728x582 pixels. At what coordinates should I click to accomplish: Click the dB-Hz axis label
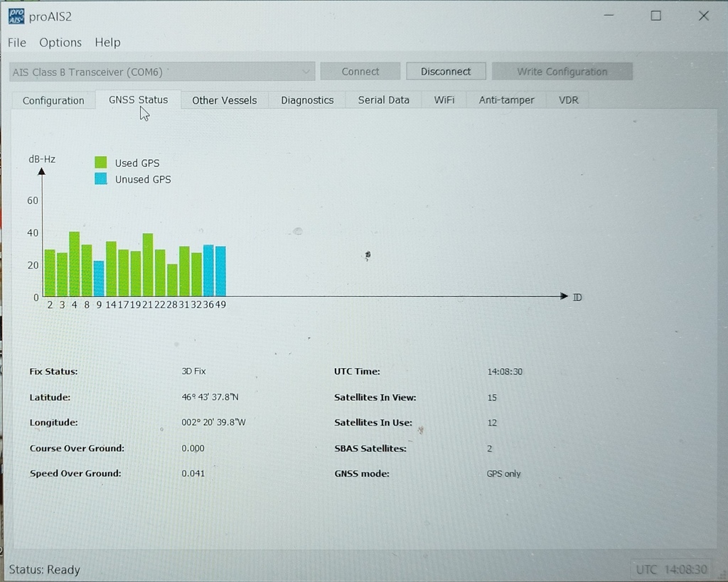(42, 159)
